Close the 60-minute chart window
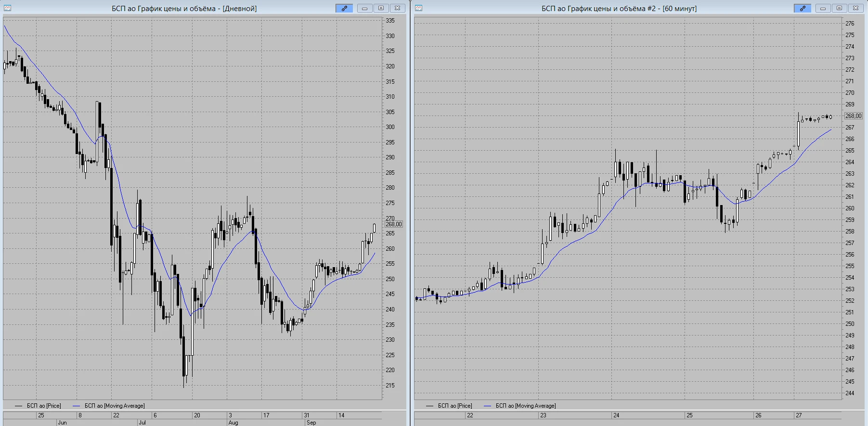Screen dimensions: 868x426 tap(856, 8)
